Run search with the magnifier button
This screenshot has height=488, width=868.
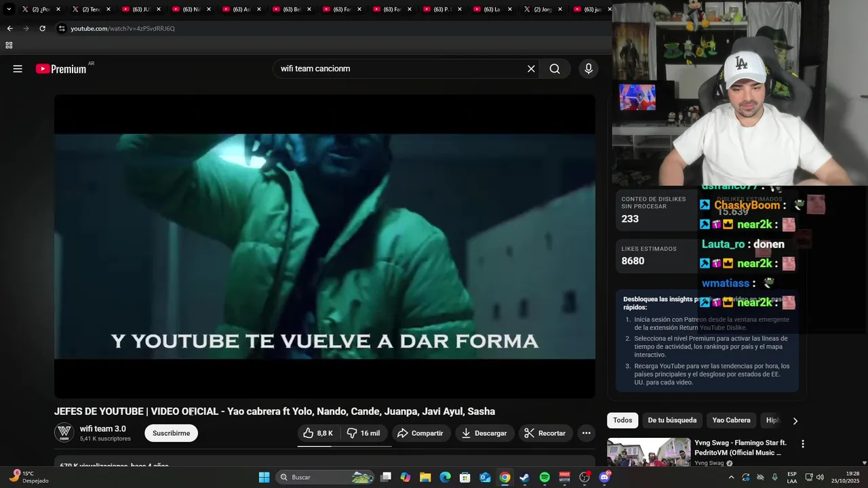click(555, 68)
